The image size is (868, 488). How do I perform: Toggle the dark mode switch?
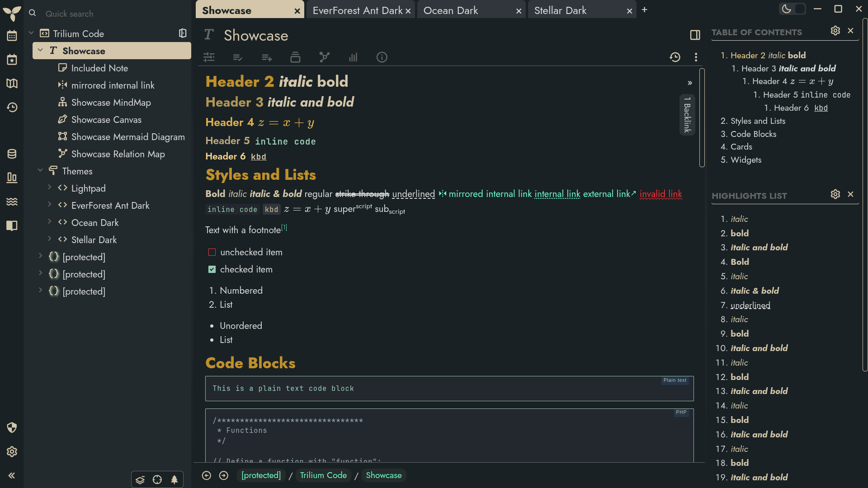click(793, 9)
